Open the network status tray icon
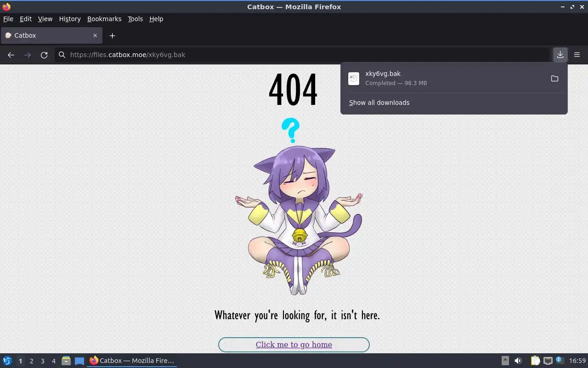The width and height of the screenshot is (588, 368). [548, 361]
